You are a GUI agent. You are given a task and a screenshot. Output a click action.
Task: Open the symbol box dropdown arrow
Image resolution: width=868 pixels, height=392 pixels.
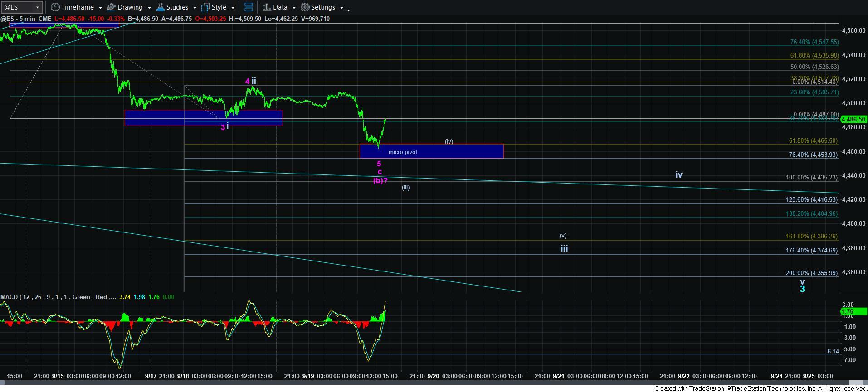point(38,7)
